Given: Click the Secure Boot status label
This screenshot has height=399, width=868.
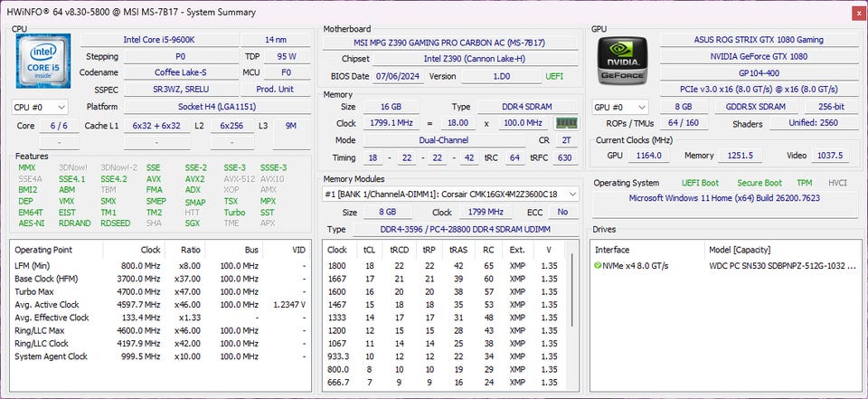Looking at the screenshot, I should pos(759,183).
